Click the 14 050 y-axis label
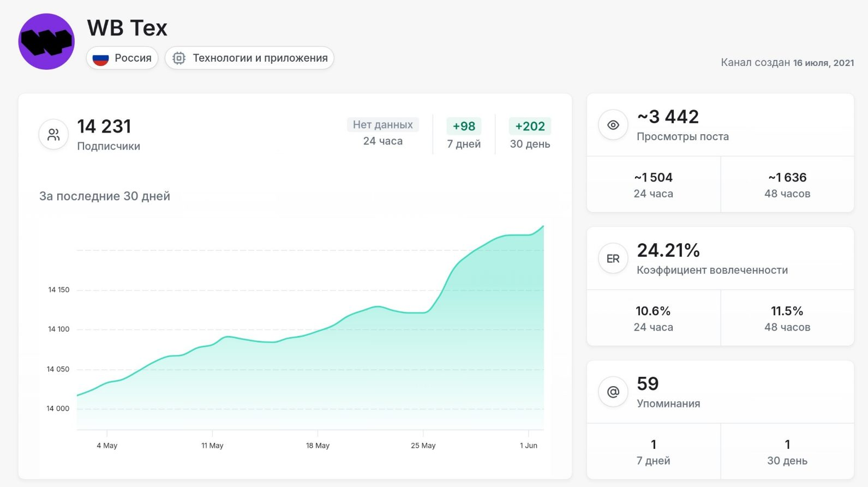868x487 pixels. tap(58, 369)
